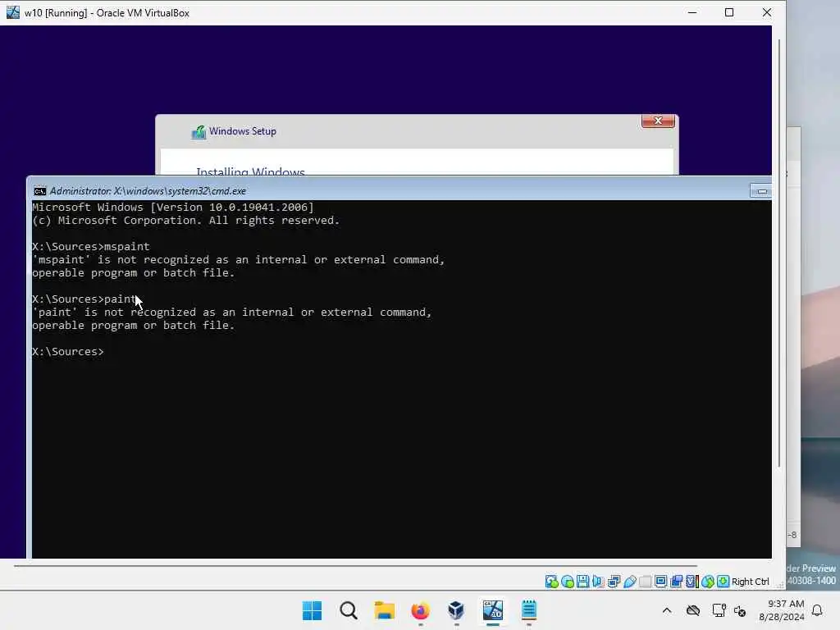The height and width of the screenshot is (630, 840).
Task: Click the cmd.exe icon in console title bar
Action: pyautogui.click(x=39, y=191)
